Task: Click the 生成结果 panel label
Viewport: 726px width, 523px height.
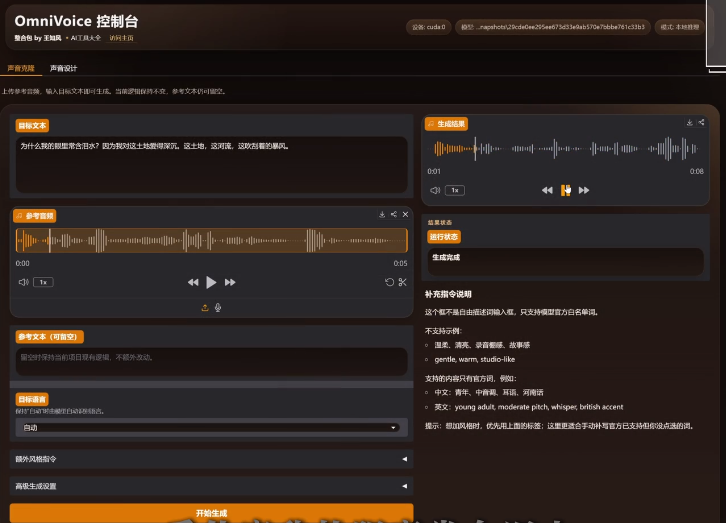Action: click(446, 124)
